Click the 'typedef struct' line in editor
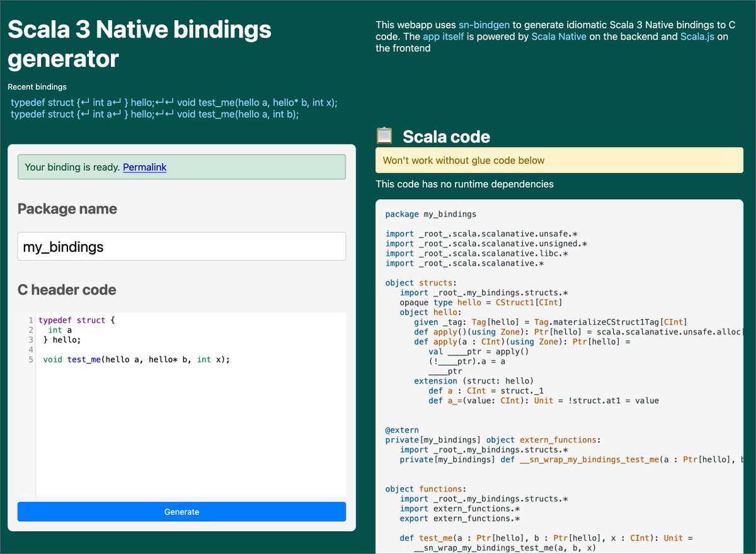The width and height of the screenshot is (756, 554). tap(77, 320)
